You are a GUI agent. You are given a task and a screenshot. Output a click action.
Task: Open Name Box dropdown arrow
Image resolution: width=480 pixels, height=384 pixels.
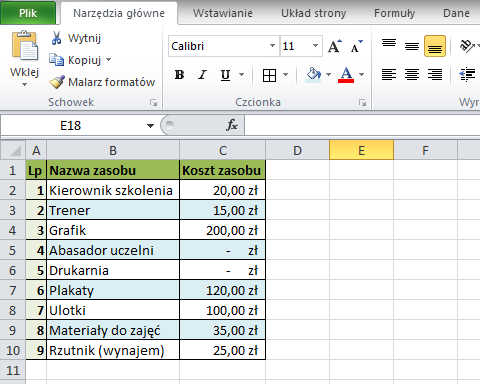click(150, 126)
